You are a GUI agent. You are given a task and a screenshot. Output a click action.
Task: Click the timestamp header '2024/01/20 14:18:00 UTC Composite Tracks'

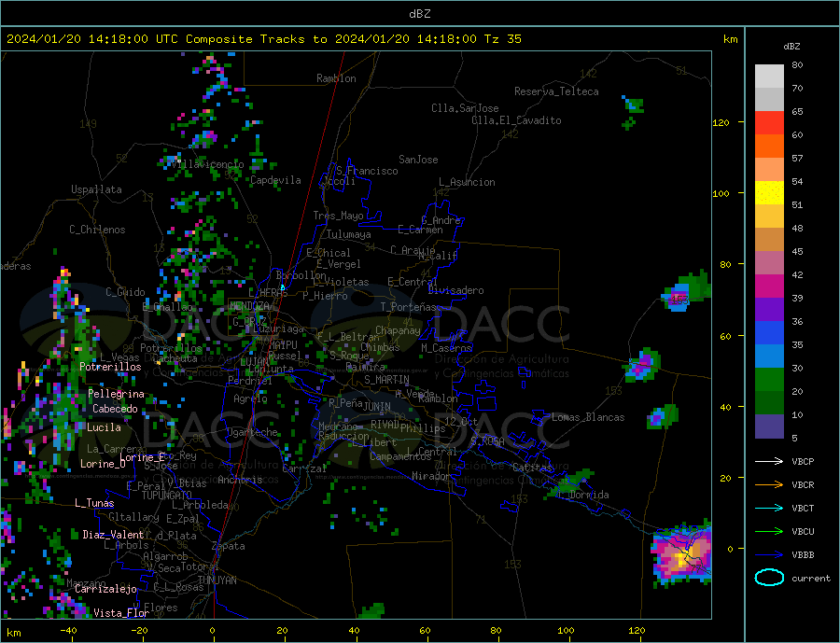click(x=157, y=39)
